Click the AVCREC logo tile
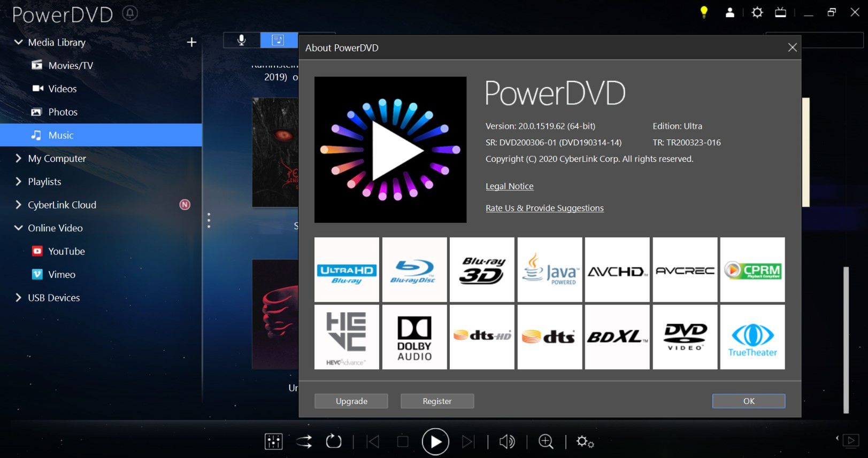 (685, 270)
